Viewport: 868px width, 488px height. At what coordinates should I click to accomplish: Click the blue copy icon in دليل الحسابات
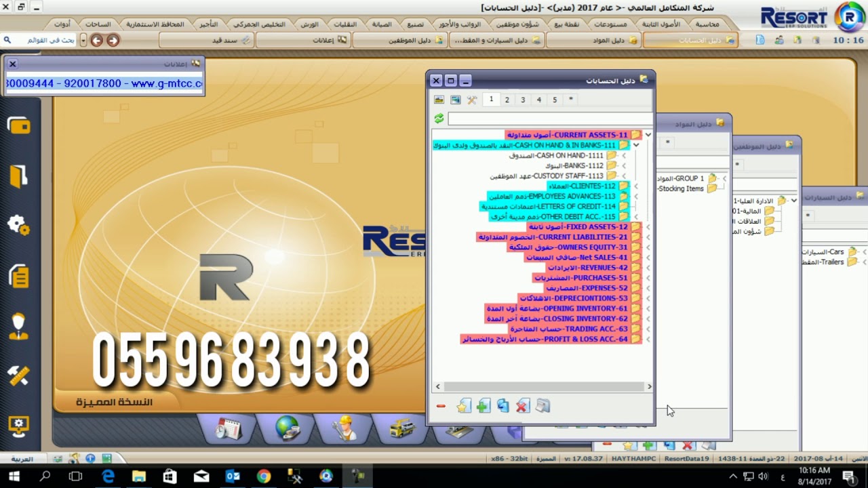502,406
